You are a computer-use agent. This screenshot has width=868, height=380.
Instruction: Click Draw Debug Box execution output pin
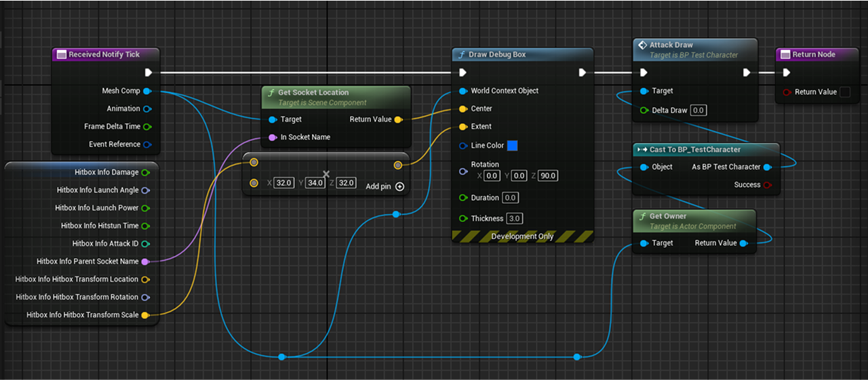(583, 72)
